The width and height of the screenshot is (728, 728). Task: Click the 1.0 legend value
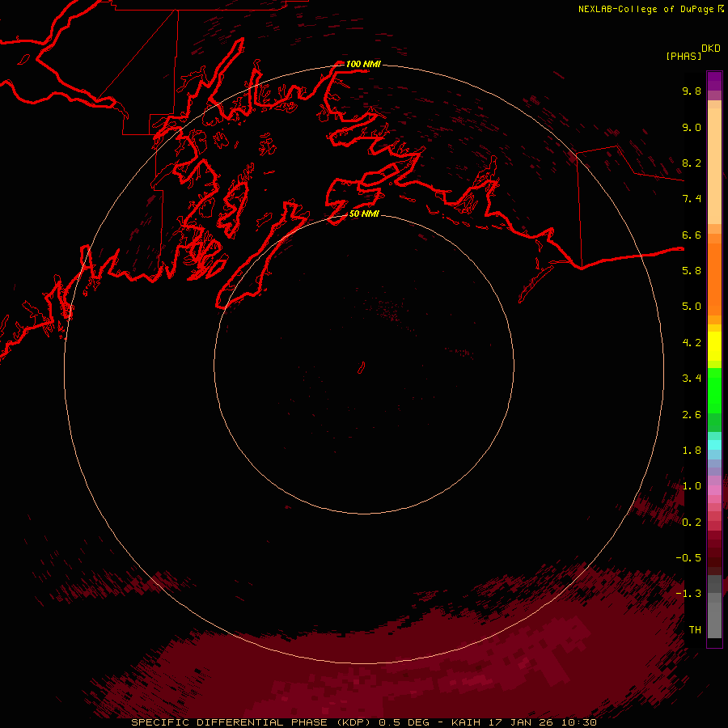[x=692, y=486]
